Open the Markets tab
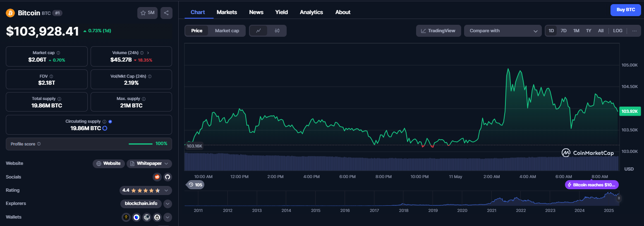644x226 pixels. click(x=227, y=12)
